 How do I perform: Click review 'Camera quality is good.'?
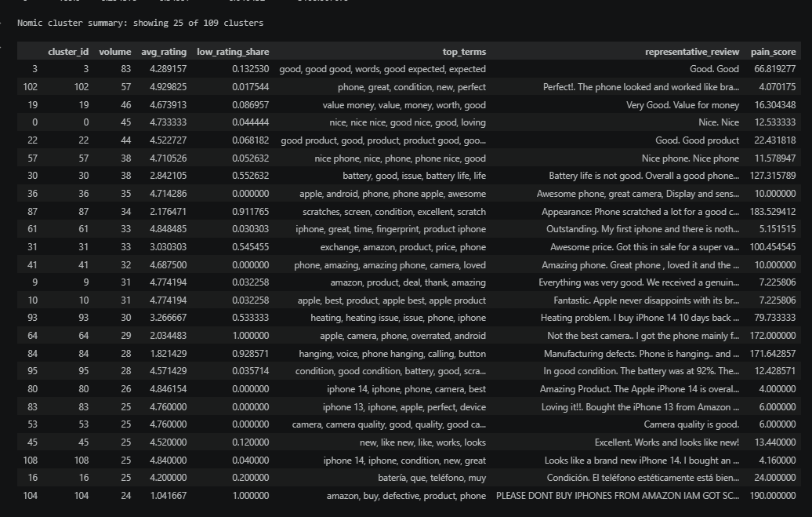coord(691,424)
